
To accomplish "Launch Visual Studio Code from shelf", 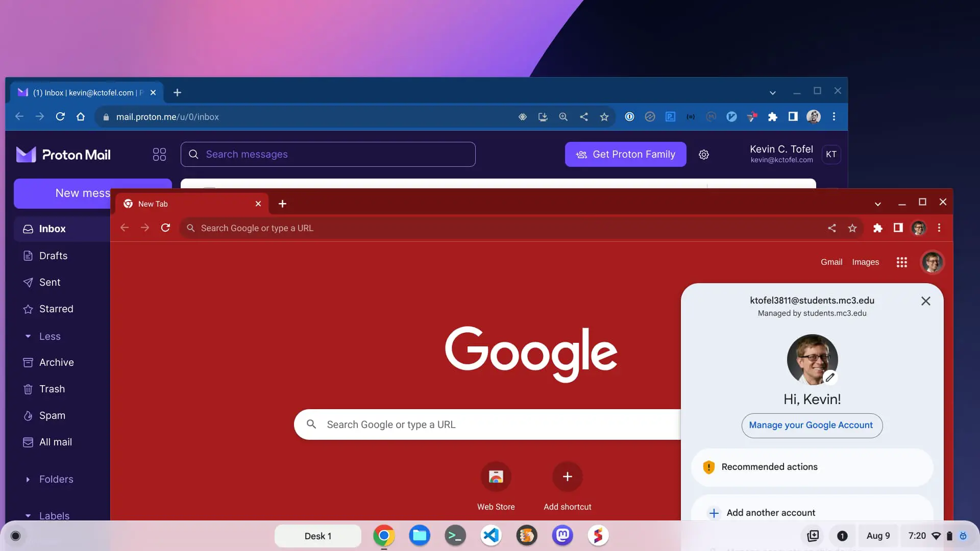I will point(491,536).
